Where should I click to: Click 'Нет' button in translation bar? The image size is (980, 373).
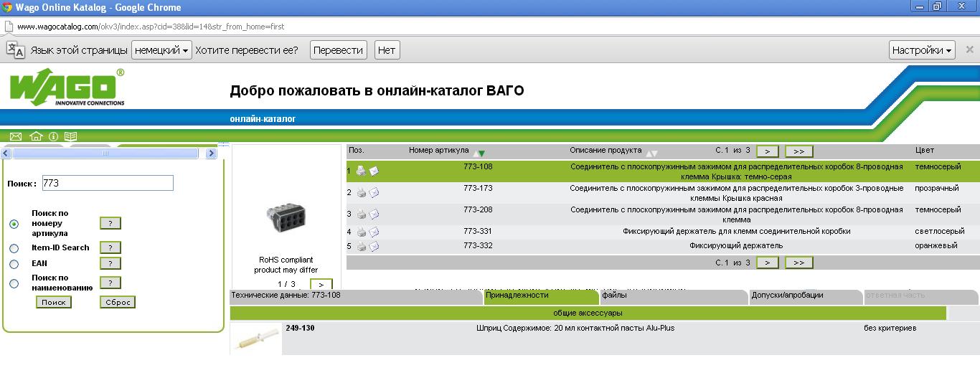point(387,50)
